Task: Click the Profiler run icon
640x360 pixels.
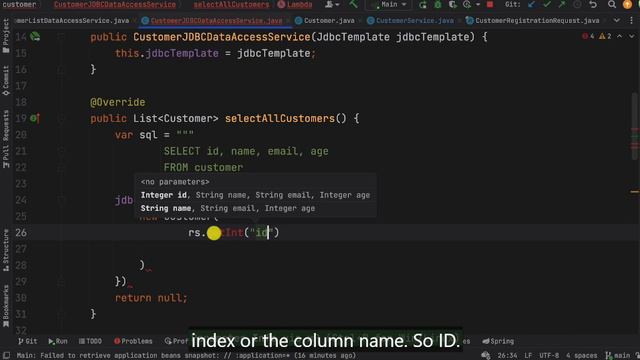Action: click(467, 4)
